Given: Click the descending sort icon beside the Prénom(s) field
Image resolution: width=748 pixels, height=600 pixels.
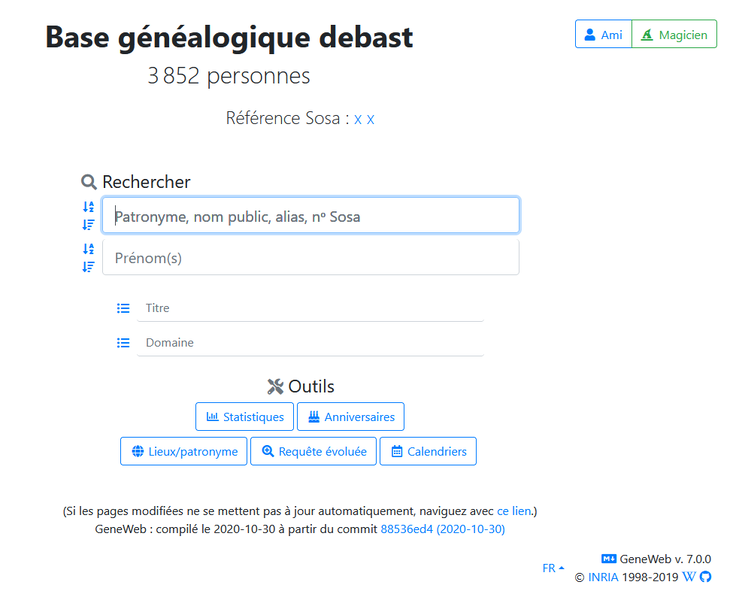Looking at the screenshot, I should point(89,267).
